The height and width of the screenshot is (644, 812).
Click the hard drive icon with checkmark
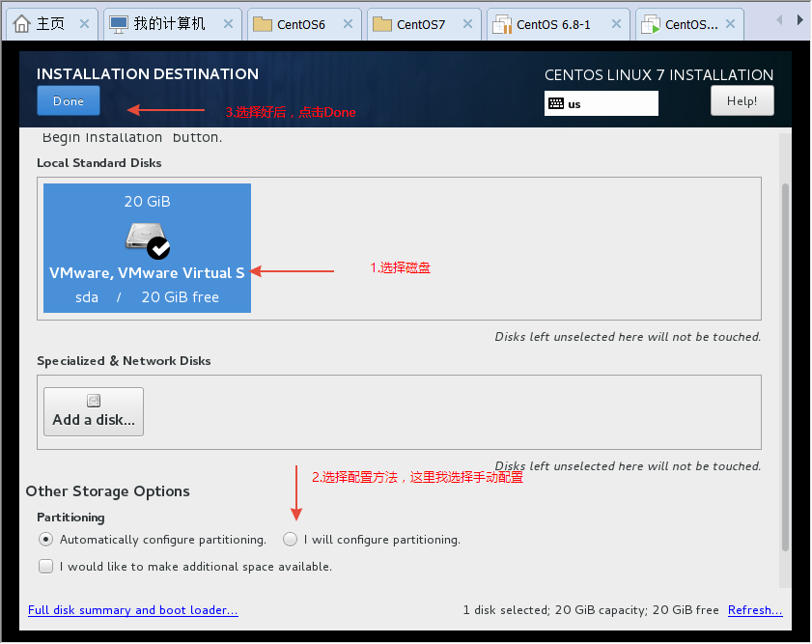148,240
